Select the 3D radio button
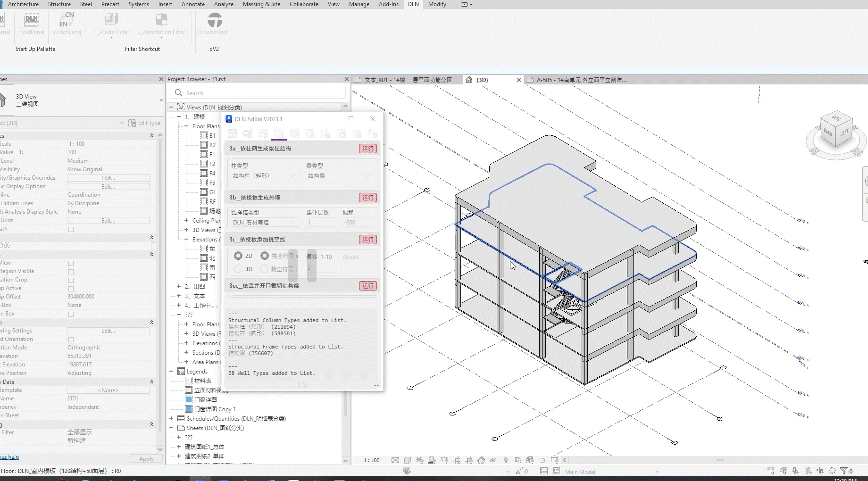This screenshot has width=868, height=481. [238, 269]
